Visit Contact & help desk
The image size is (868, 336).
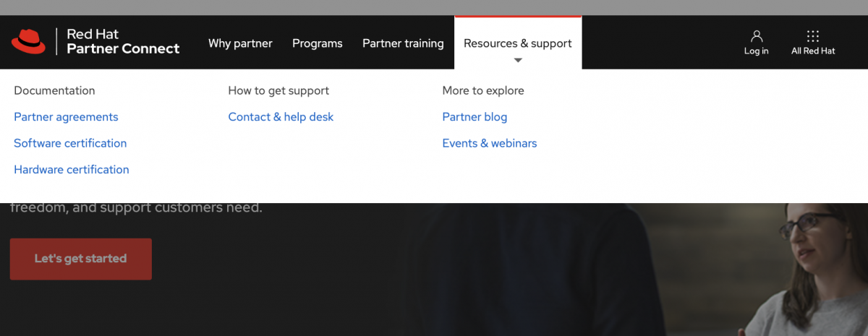pos(281,117)
